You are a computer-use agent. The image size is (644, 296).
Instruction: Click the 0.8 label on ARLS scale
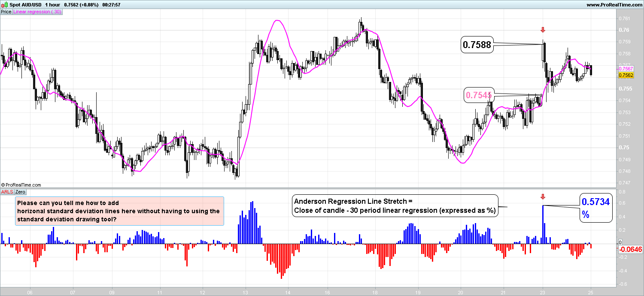point(622,191)
